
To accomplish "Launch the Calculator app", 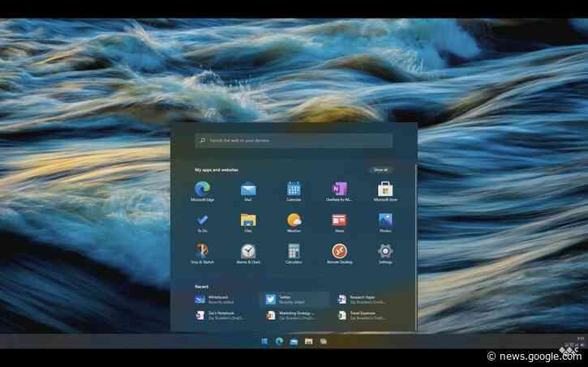I will pyautogui.click(x=294, y=254).
